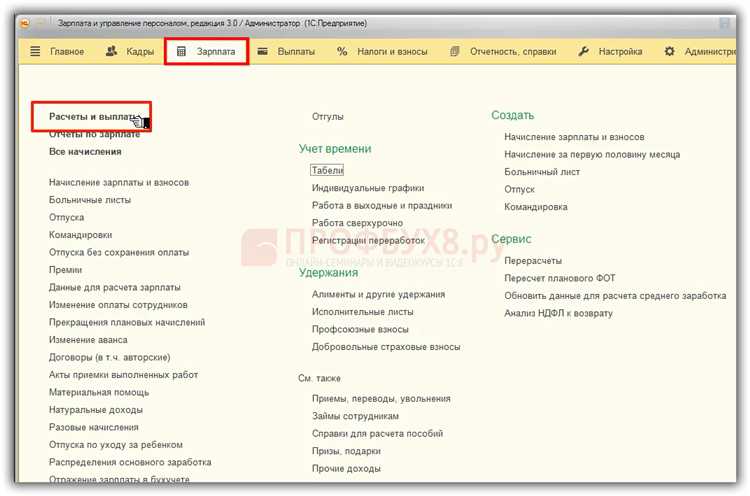This screenshot has height=496, width=750.
Task: Select the calculator icon for Зарплата
Action: tap(181, 52)
